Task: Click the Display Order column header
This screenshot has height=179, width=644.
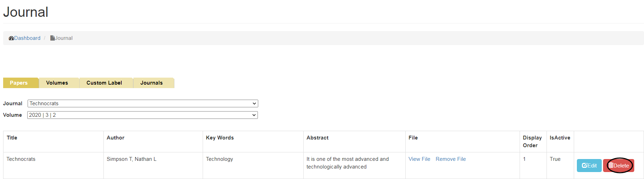Action: 532,142
